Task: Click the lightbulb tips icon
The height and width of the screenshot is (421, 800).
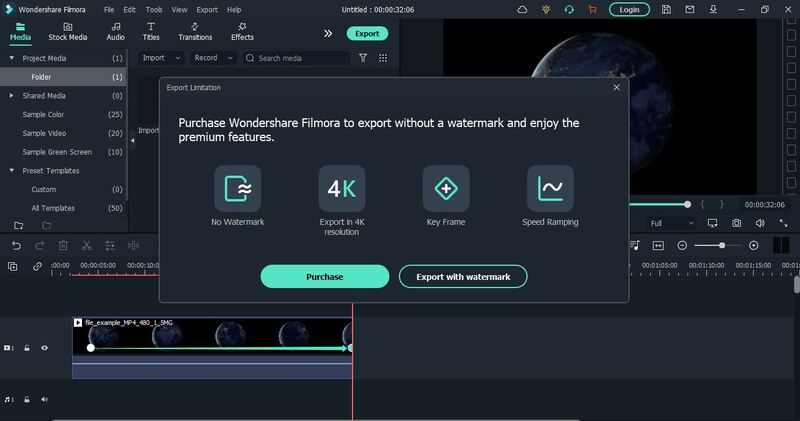Action: [x=546, y=9]
